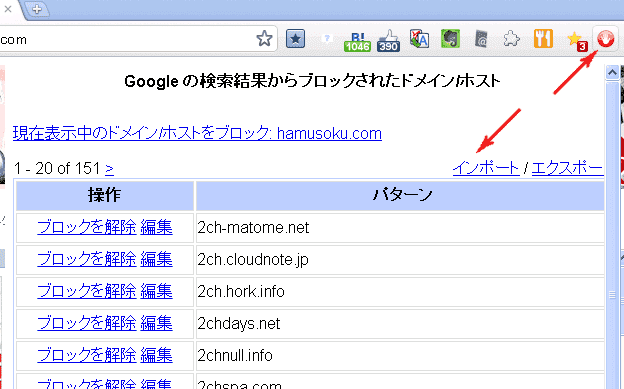The height and width of the screenshot is (389, 624).
Task: Edit the 2chnull.info pattern
Action: coord(156,355)
